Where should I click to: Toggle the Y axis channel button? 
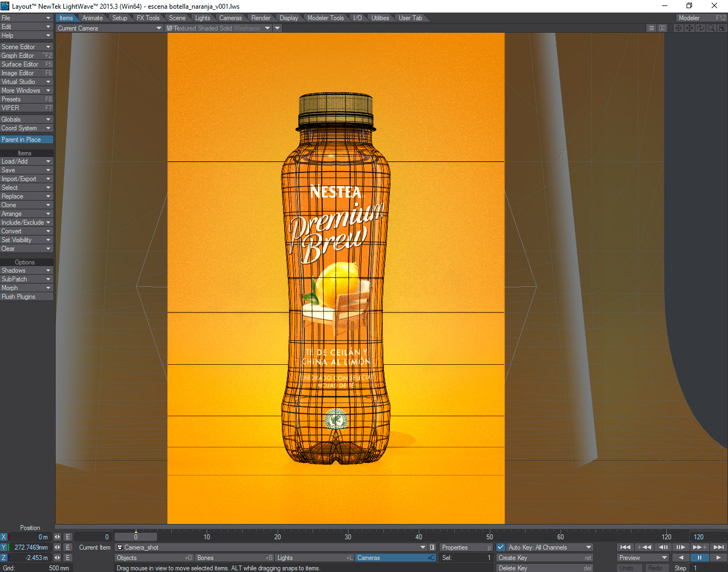click(4, 547)
